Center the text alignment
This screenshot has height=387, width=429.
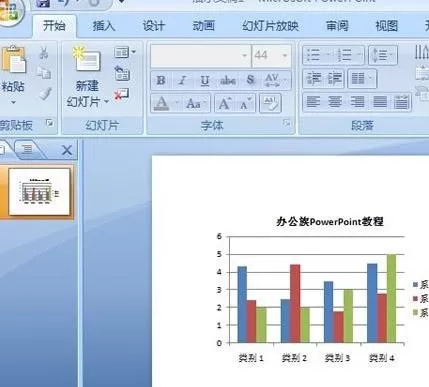[335, 102]
